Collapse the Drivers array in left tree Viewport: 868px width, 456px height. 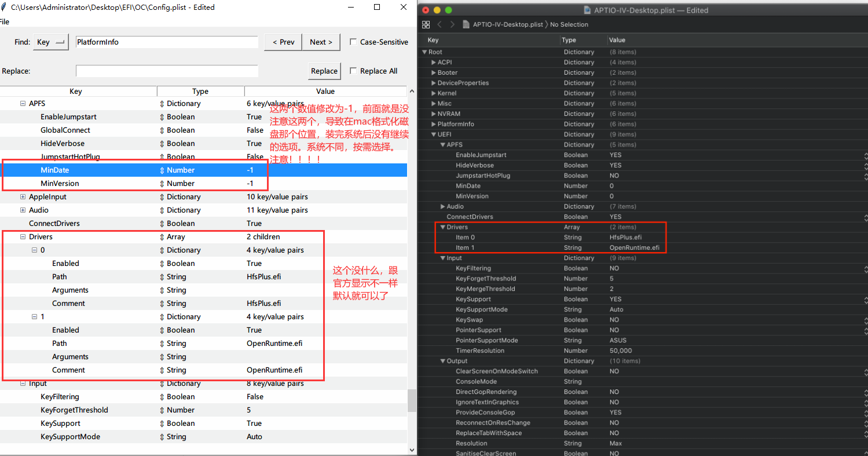23,237
